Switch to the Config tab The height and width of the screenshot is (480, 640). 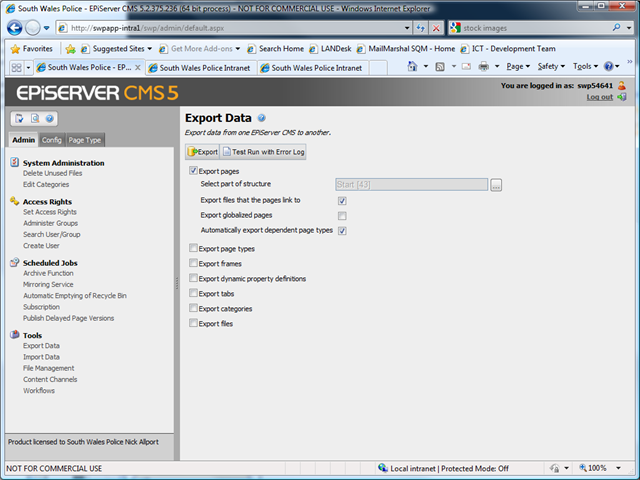point(51,140)
